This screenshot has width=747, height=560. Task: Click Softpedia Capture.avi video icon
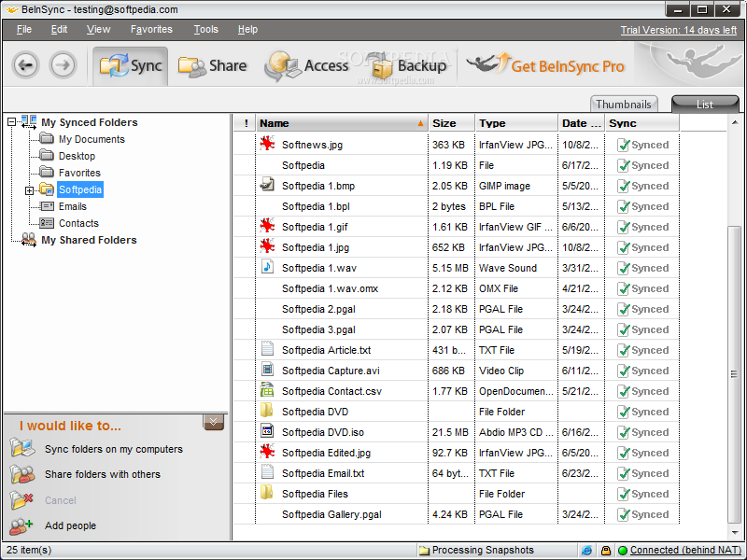click(x=267, y=369)
